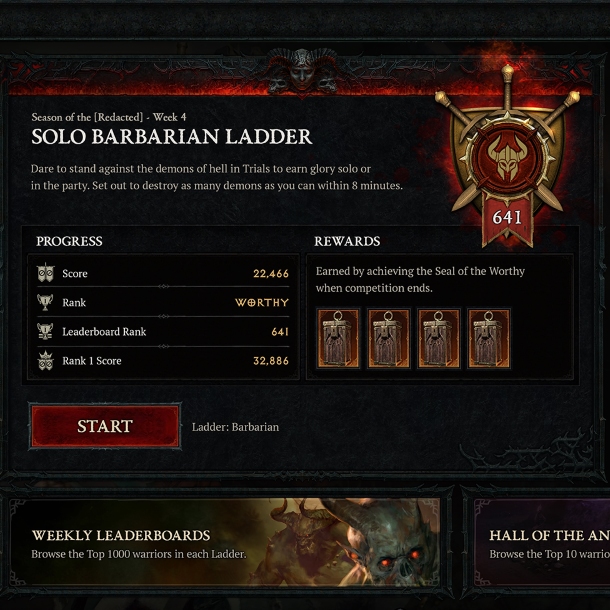Click the WORTHY rank value
610x610 pixels.
tap(262, 303)
